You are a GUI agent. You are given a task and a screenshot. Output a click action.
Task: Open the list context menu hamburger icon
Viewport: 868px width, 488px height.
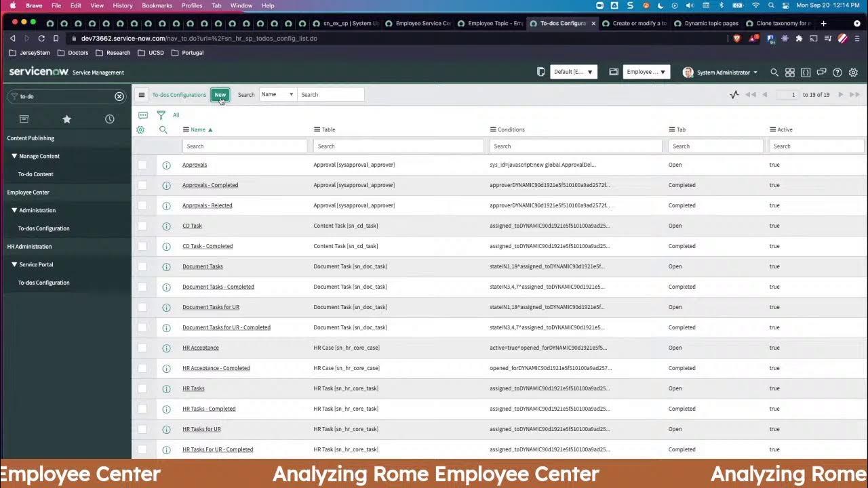(142, 95)
